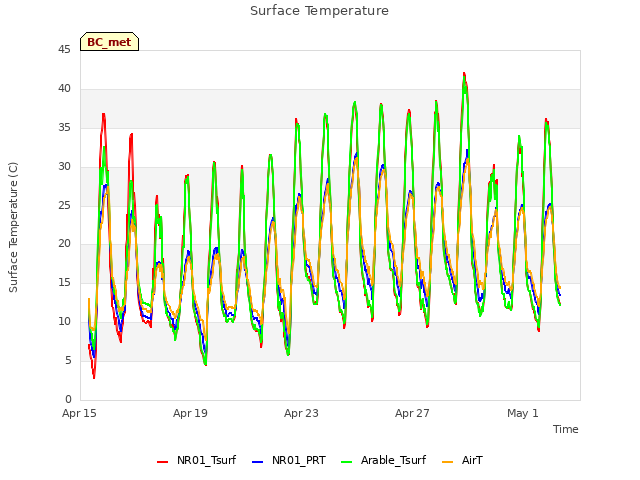Viewport: 640px width, 480px height.
Task: Toggle the NR01_PRT series legend label
Action: 299,460
